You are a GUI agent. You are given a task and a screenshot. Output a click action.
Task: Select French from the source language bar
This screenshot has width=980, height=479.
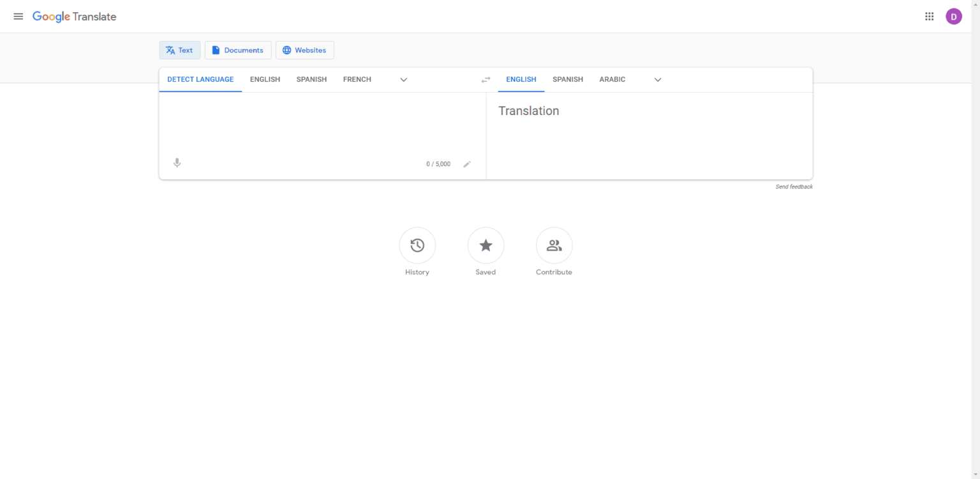(x=357, y=79)
